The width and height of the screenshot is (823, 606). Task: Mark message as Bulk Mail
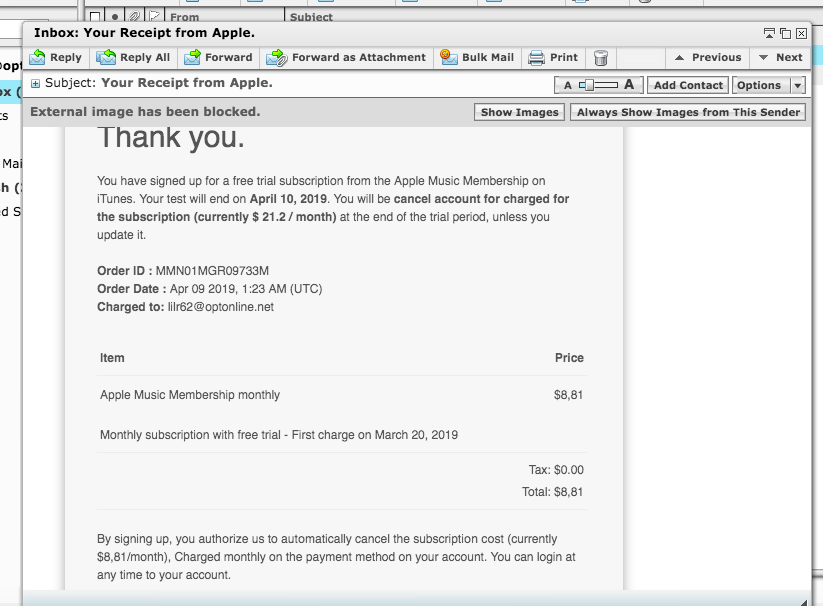[x=477, y=57]
